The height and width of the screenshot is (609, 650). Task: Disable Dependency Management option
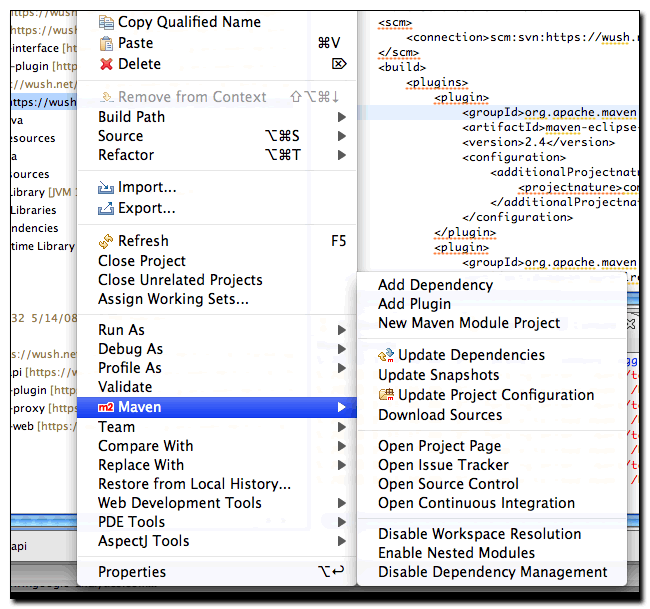pyautogui.click(x=492, y=572)
